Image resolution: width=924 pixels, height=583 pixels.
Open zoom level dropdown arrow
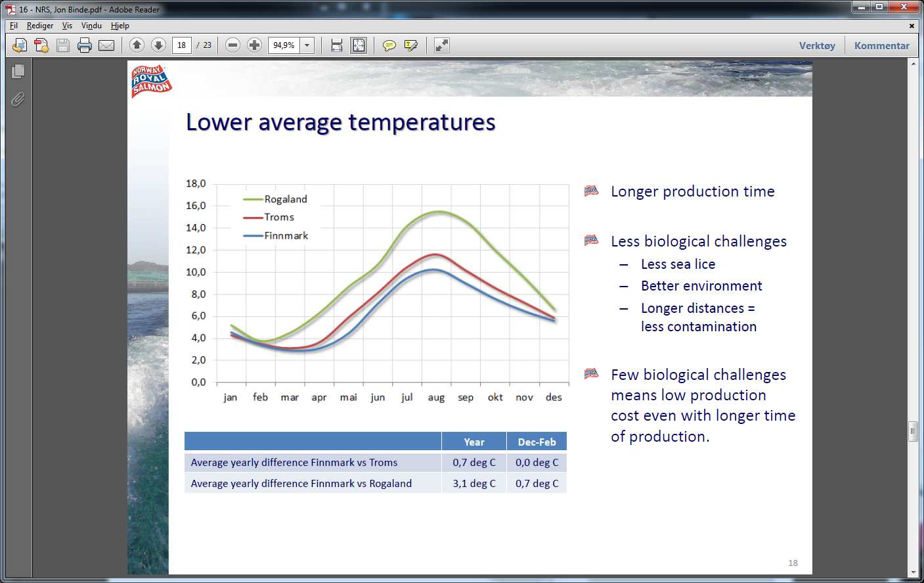tap(307, 45)
